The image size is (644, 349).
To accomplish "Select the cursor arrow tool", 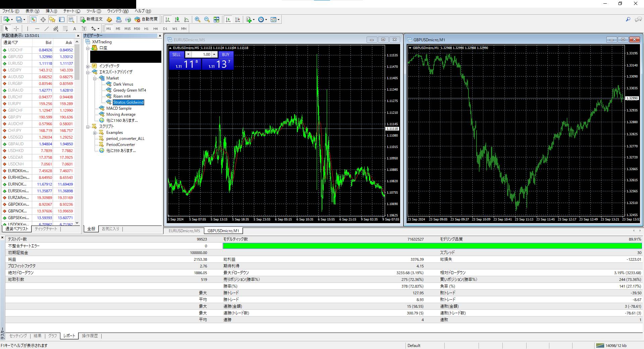I will [x=6, y=29].
